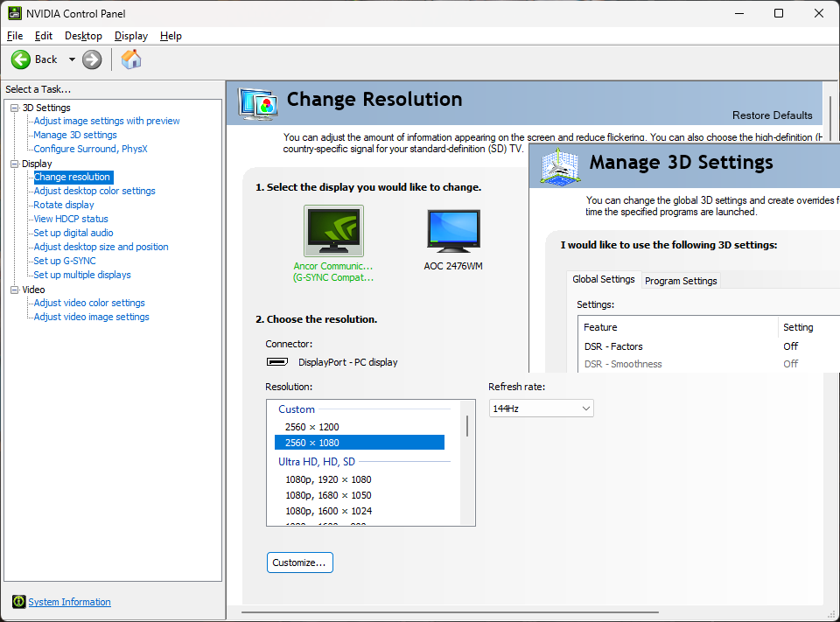Open the Display menu
The image size is (840, 622).
coord(130,36)
